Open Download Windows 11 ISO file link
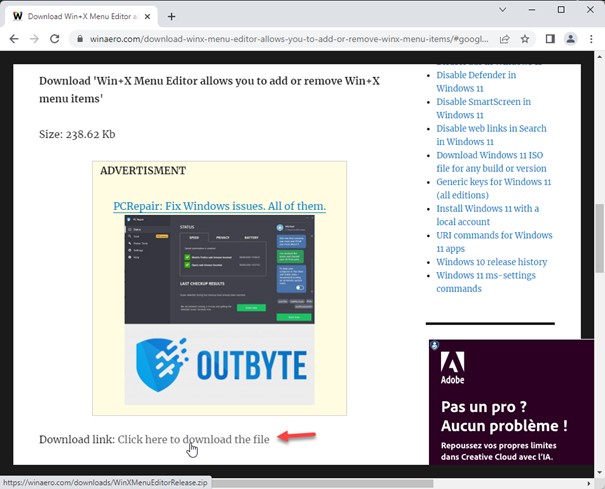 (491, 161)
